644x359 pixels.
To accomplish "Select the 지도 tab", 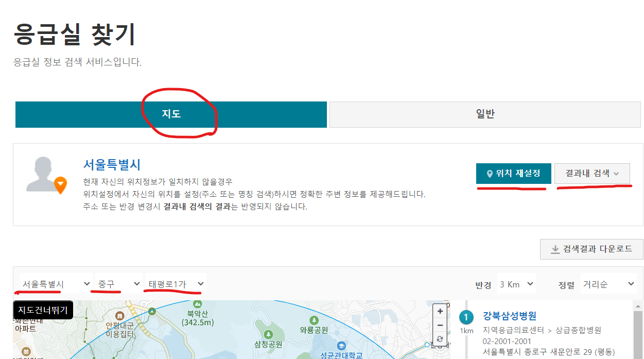I will 171,114.
